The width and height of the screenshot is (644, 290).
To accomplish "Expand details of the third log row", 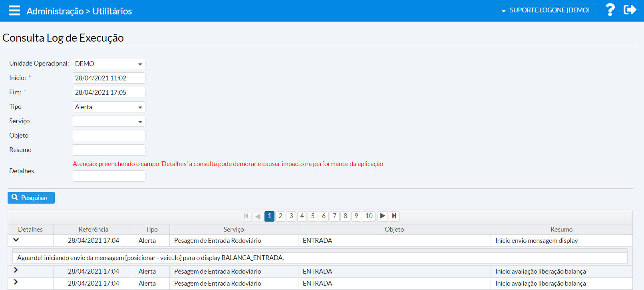I will [16, 282].
